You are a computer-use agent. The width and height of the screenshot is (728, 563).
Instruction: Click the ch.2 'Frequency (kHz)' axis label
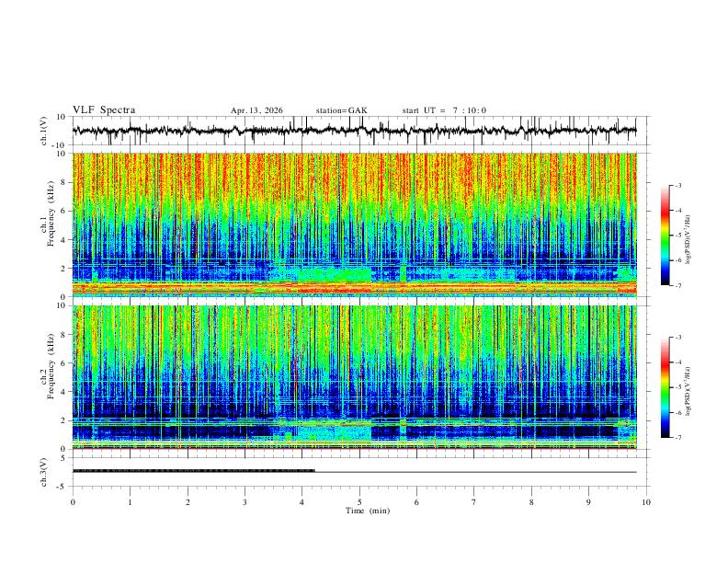pos(51,366)
